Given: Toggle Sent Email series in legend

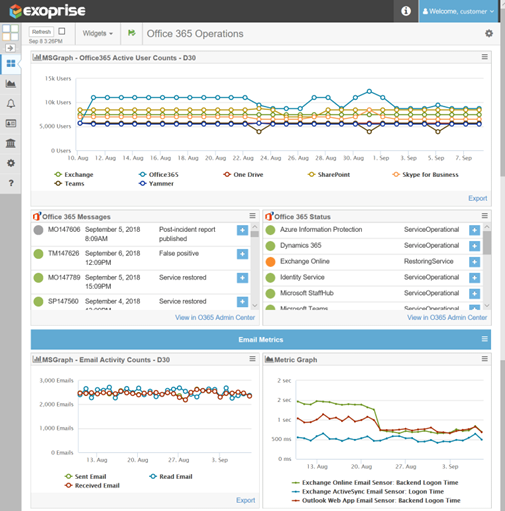Looking at the screenshot, I should [86, 477].
